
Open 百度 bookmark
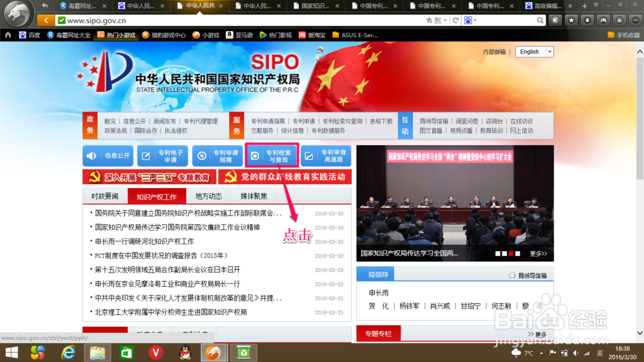tap(30, 35)
